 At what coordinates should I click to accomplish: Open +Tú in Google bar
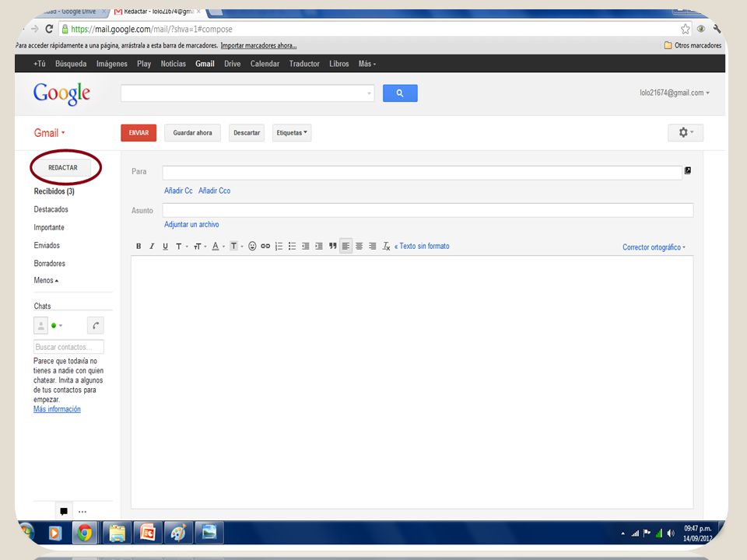[x=40, y=64]
